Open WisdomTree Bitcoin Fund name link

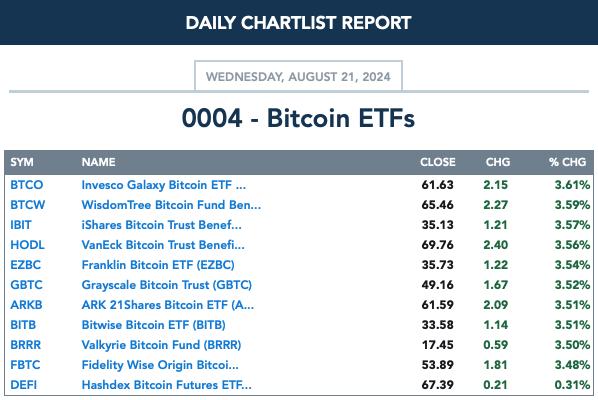pyautogui.click(x=171, y=205)
